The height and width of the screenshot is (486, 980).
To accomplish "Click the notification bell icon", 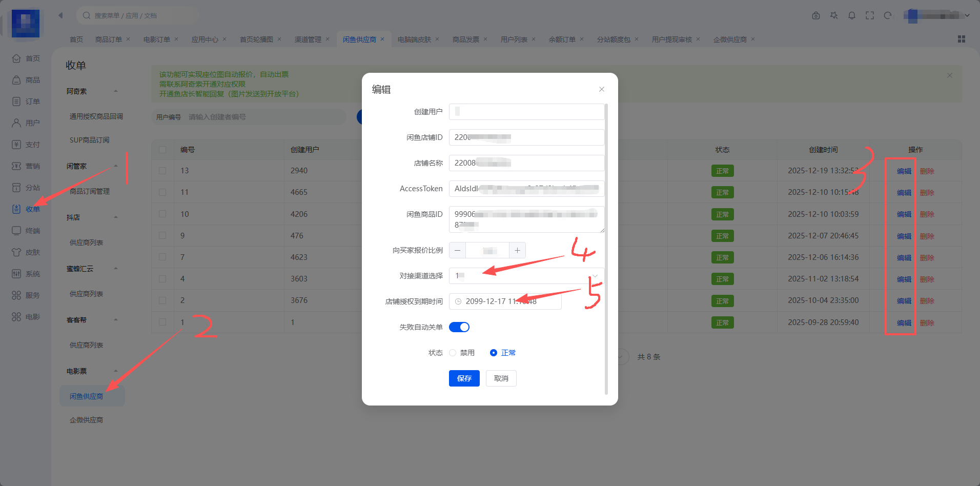I will (852, 15).
